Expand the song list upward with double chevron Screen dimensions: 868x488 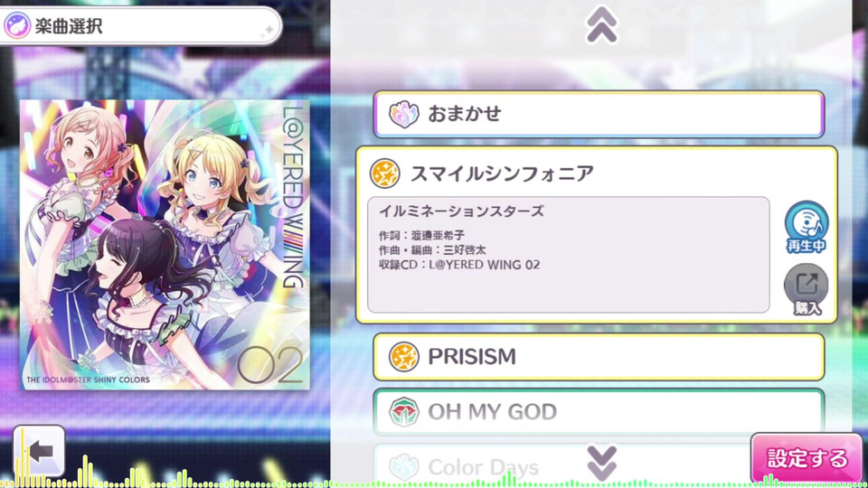pos(602,24)
